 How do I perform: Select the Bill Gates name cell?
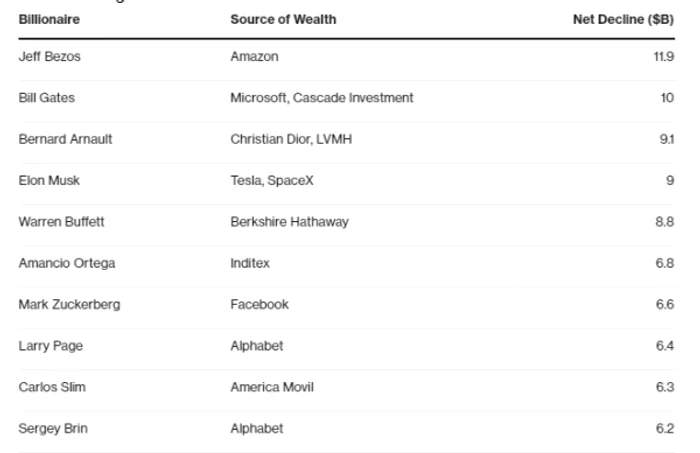(46, 98)
